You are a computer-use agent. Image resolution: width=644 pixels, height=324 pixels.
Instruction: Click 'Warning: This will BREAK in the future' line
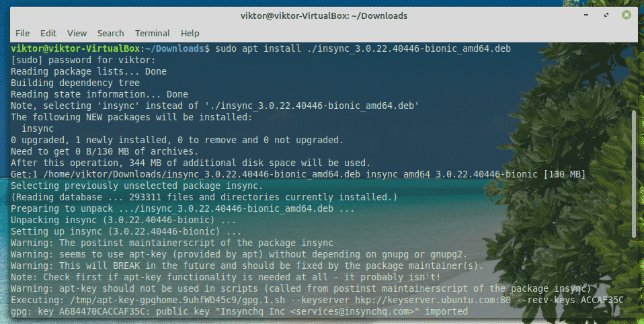tap(247, 266)
